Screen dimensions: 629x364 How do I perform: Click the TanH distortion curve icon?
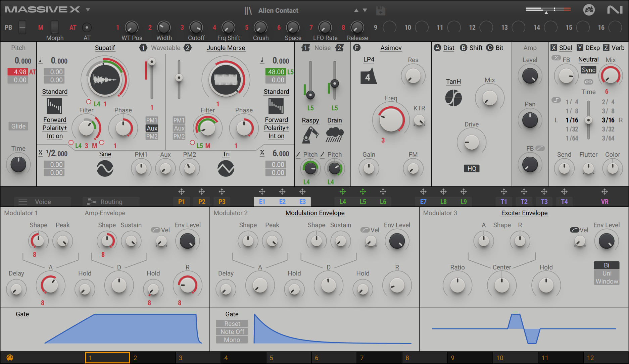[x=453, y=98]
